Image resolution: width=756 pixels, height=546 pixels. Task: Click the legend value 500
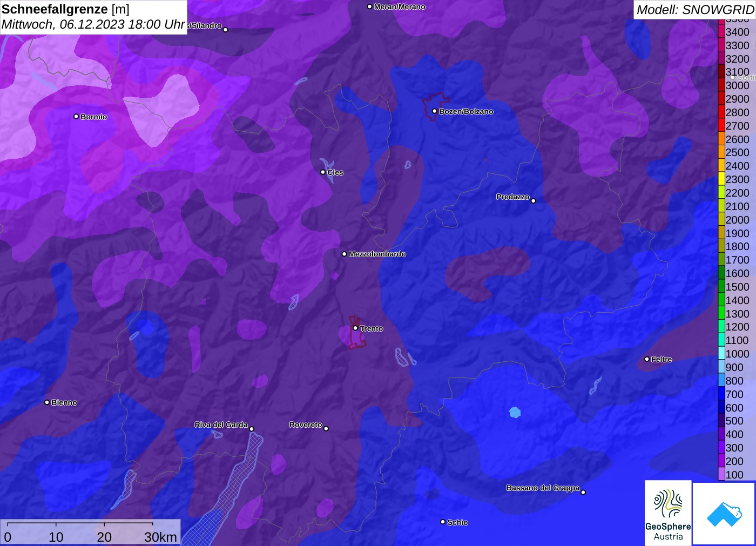point(734,421)
